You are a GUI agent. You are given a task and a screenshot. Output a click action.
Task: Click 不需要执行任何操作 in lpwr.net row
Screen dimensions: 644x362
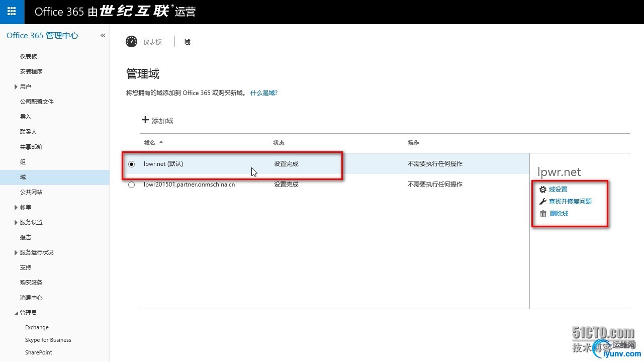tap(435, 164)
